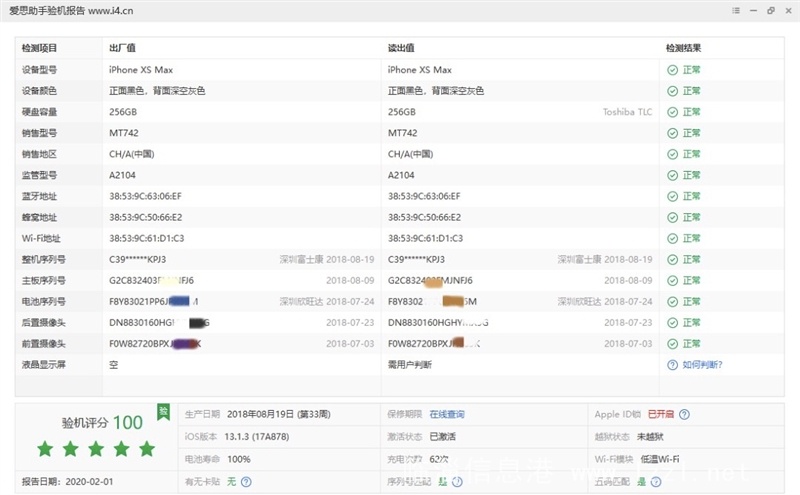Viewport: 800px width, 495px height.
Task: Select the iOS version 13.1.3 (17A878)
Action: [x=257, y=437]
